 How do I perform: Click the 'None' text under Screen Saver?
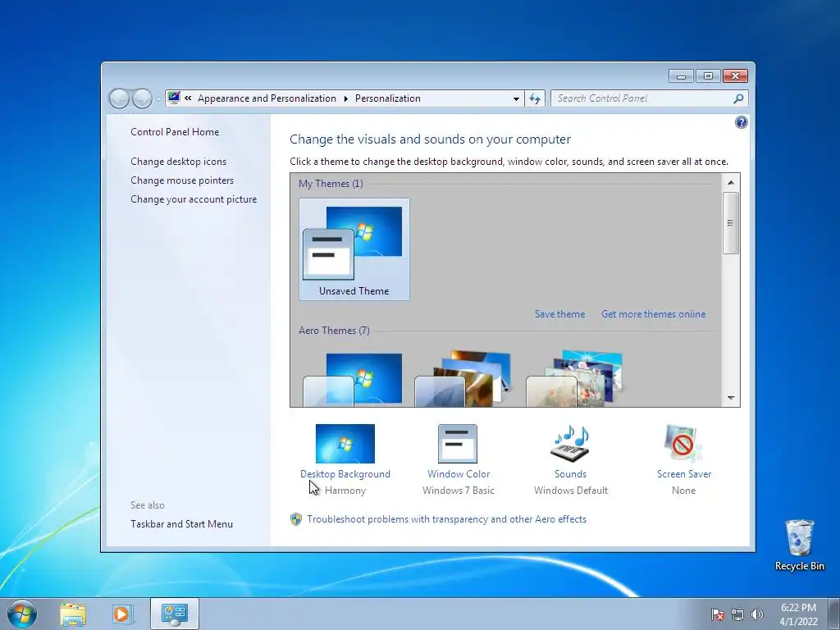683,491
